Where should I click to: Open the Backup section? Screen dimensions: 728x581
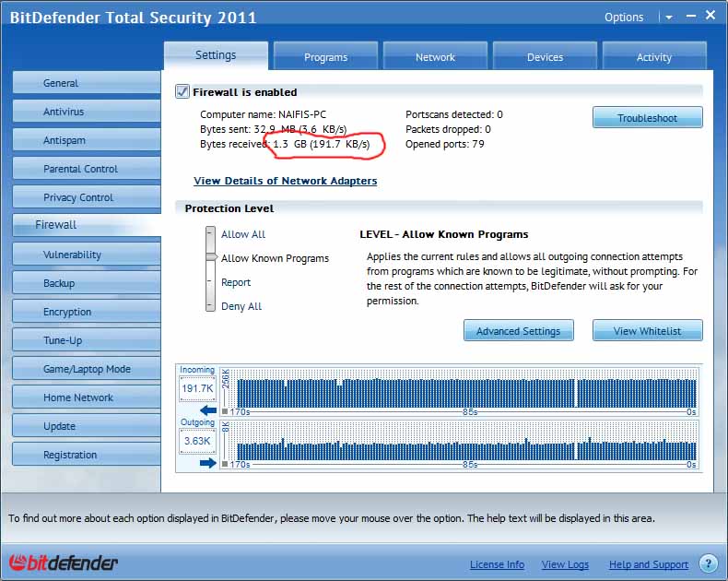click(x=87, y=283)
